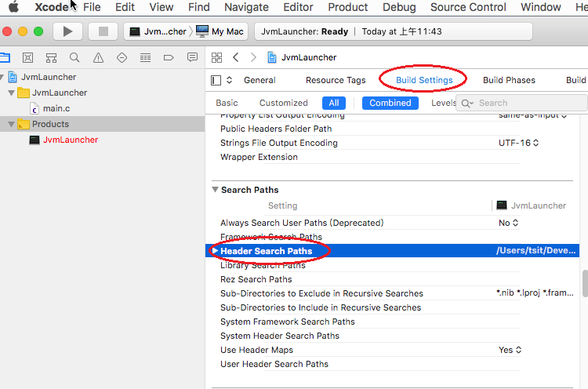Open the File menu

pyautogui.click(x=92, y=7)
